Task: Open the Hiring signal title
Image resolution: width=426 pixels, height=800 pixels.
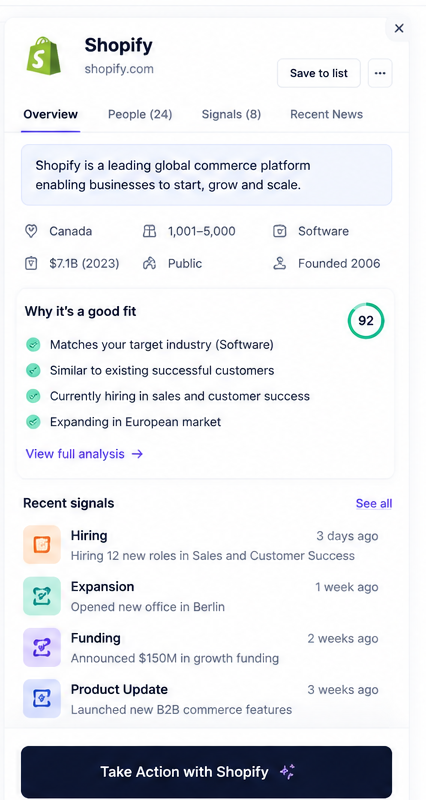Action: (89, 536)
